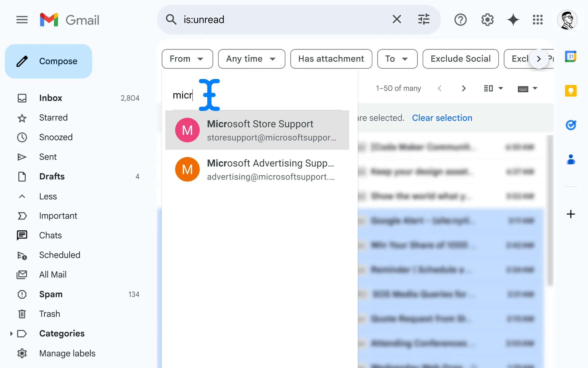Click the All Mail envelope icon
The width and height of the screenshot is (588, 368).
pyautogui.click(x=22, y=275)
